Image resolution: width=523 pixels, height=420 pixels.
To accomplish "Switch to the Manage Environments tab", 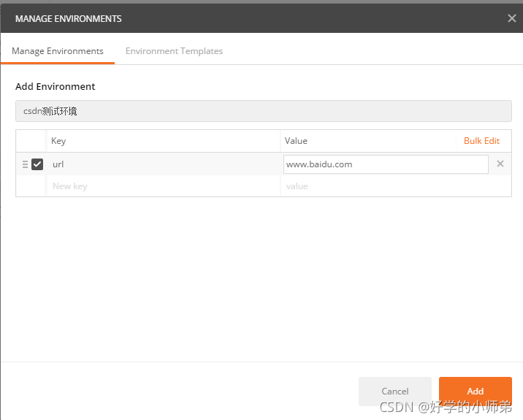I will 58,51.
